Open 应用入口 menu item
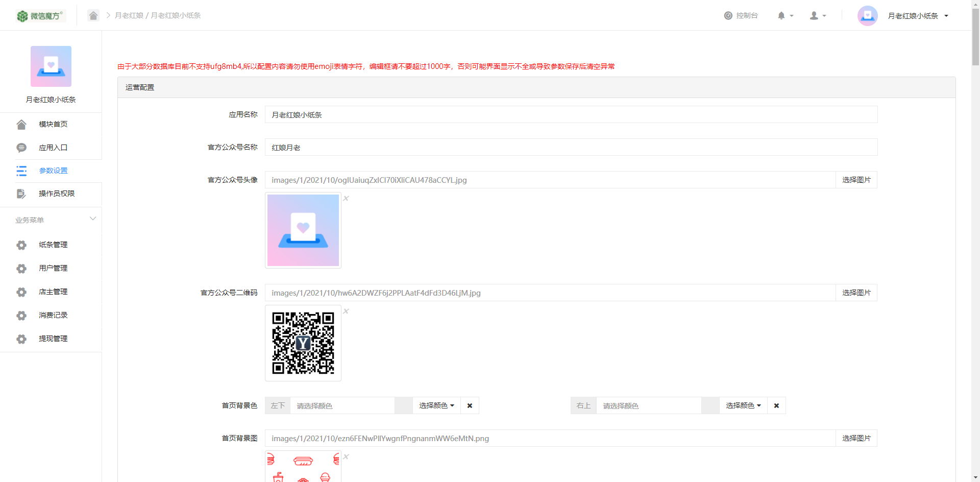This screenshot has width=980, height=482. [x=53, y=148]
